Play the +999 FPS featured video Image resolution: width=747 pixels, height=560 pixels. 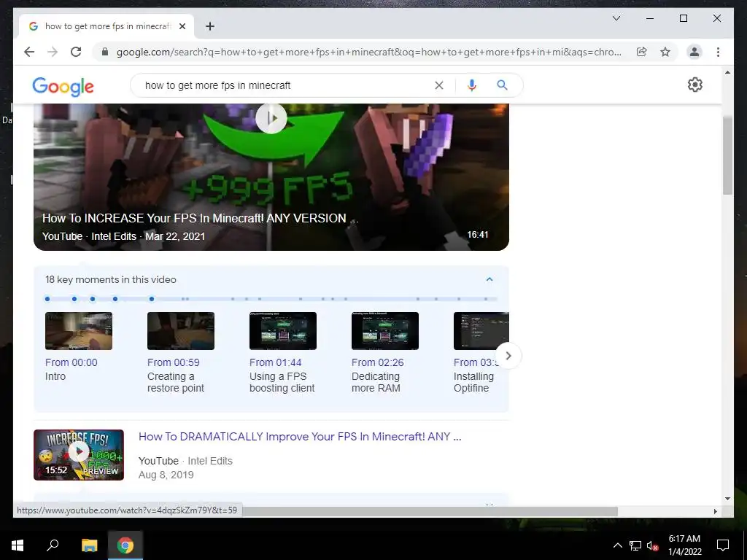[271, 117]
